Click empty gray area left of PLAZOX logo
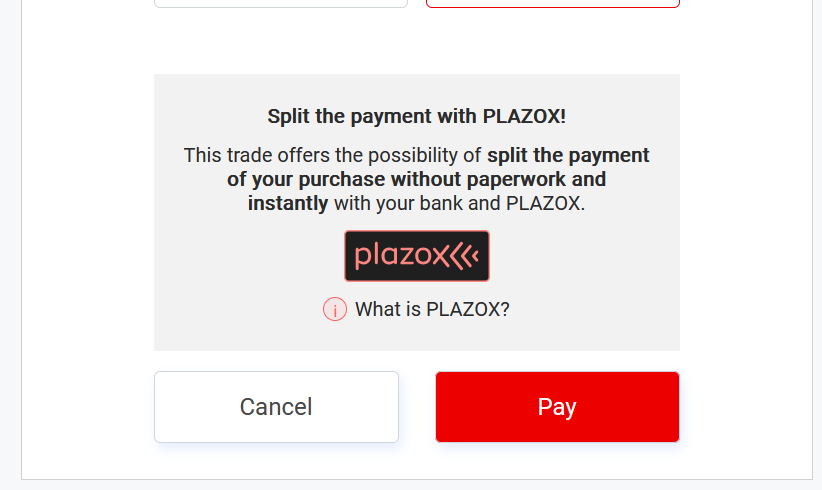 pos(250,256)
